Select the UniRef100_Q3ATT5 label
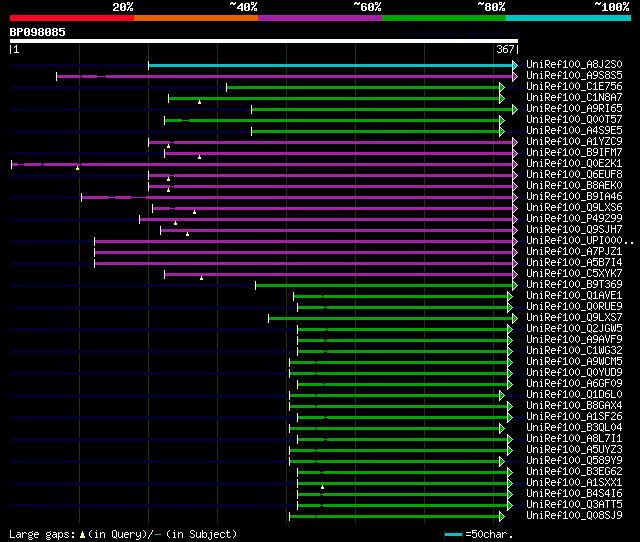This screenshot has width=640, height=542. point(574,505)
